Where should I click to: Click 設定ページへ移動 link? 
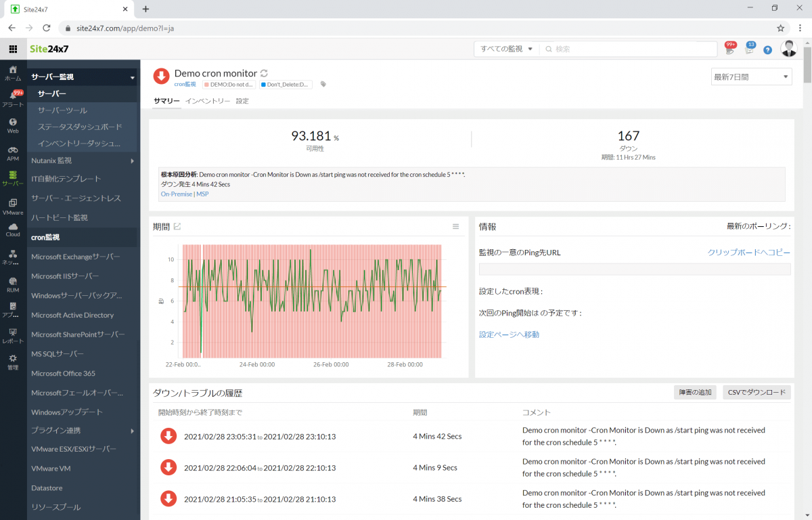click(x=509, y=334)
